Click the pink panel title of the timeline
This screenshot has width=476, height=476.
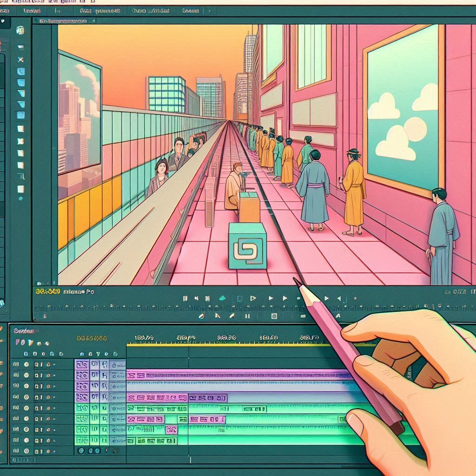[24, 331]
